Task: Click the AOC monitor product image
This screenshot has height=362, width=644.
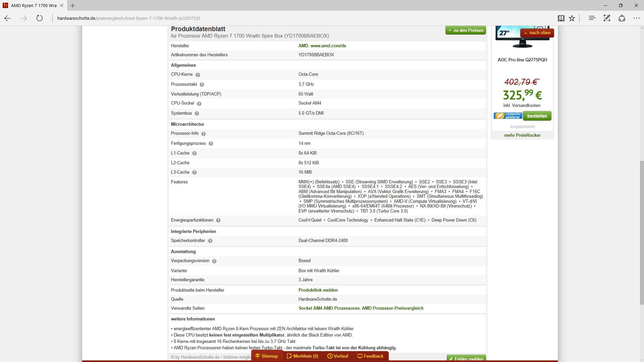Action: tap(522, 38)
